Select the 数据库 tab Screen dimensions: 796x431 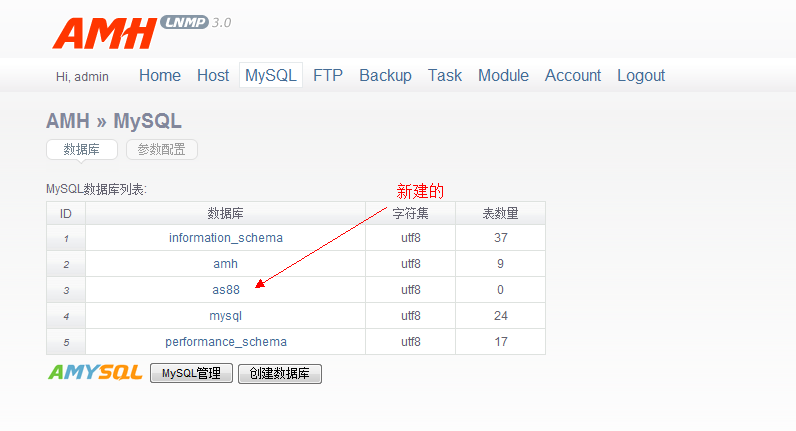(x=82, y=150)
